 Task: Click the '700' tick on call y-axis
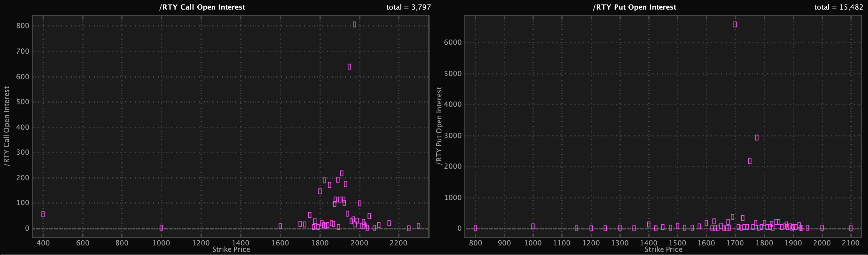23,51
